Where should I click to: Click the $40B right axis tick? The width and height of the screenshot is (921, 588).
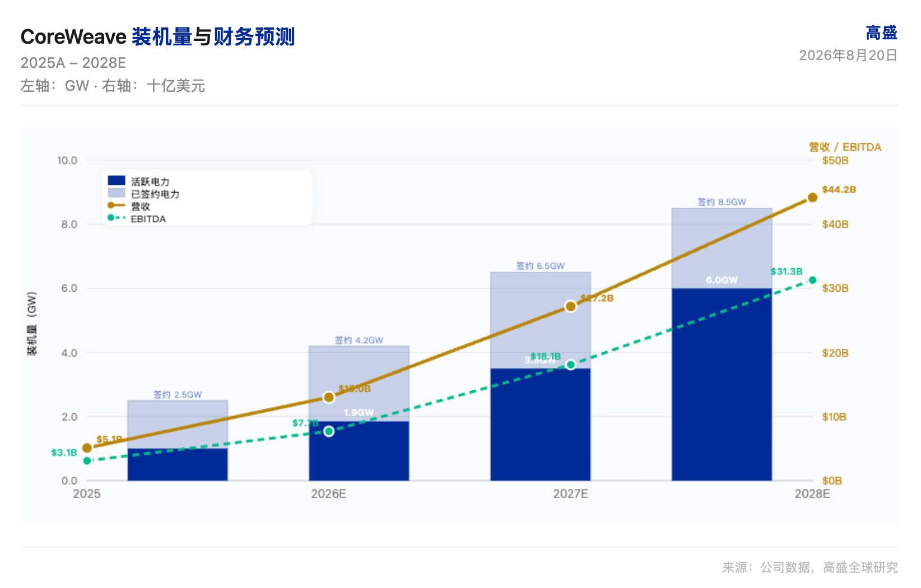[835, 225]
